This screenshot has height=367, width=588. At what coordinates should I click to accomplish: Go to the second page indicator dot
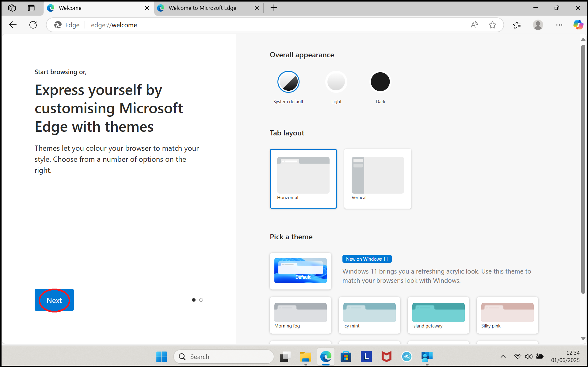click(201, 300)
